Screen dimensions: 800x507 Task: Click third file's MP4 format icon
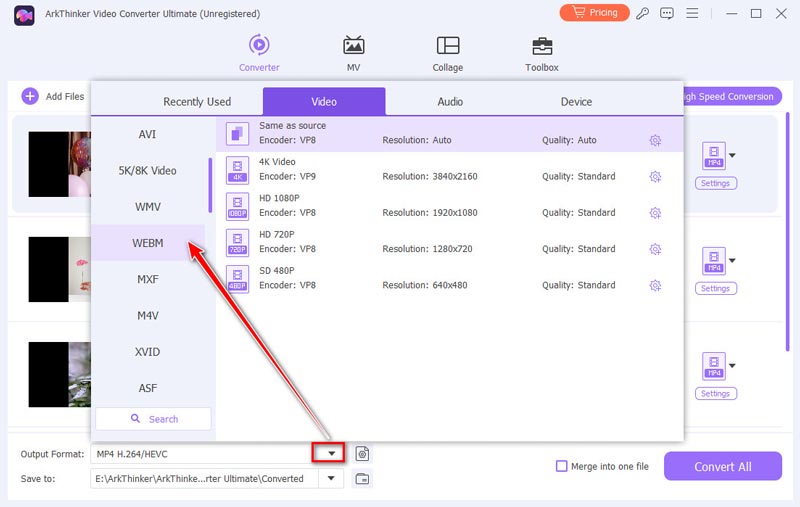coord(714,366)
